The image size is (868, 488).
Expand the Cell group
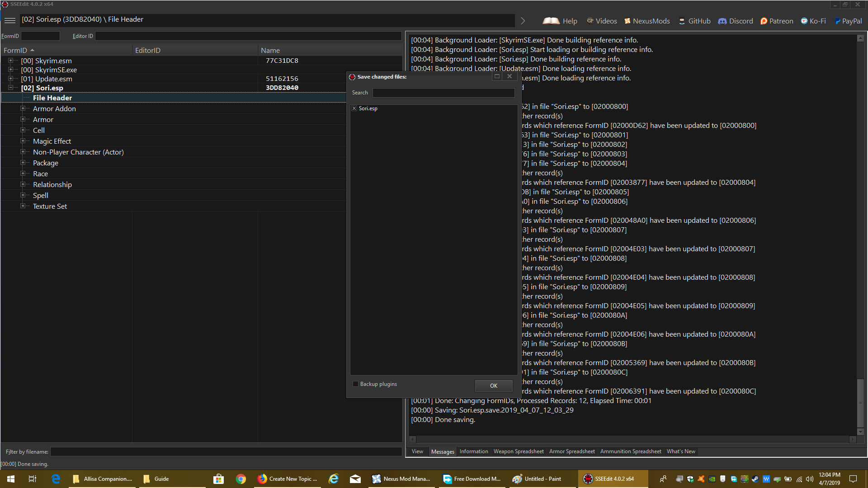(x=23, y=130)
